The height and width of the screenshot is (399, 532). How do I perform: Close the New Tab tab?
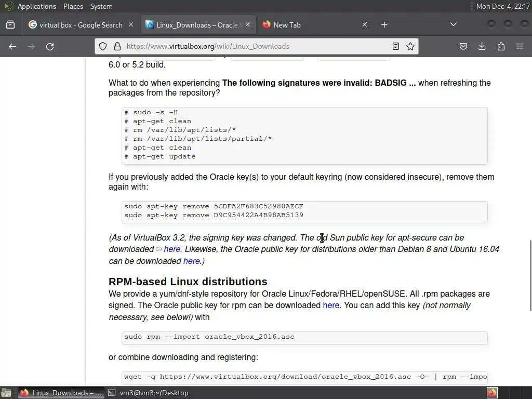pos(365,25)
